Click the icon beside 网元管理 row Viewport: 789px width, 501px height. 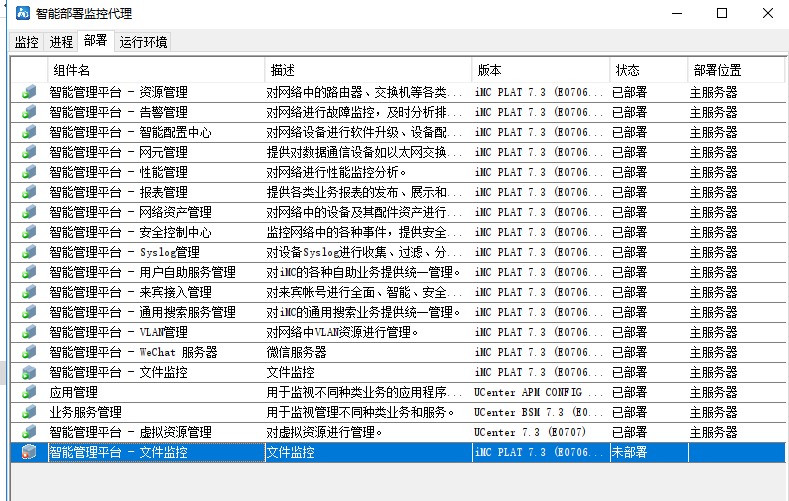(x=29, y=152)
